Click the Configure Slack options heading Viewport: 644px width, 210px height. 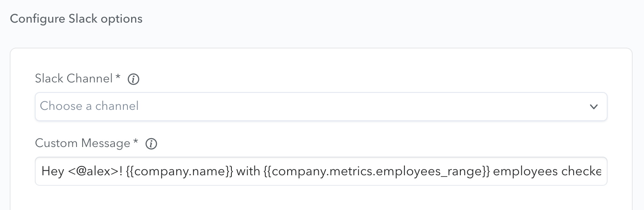tap(76, 19)
